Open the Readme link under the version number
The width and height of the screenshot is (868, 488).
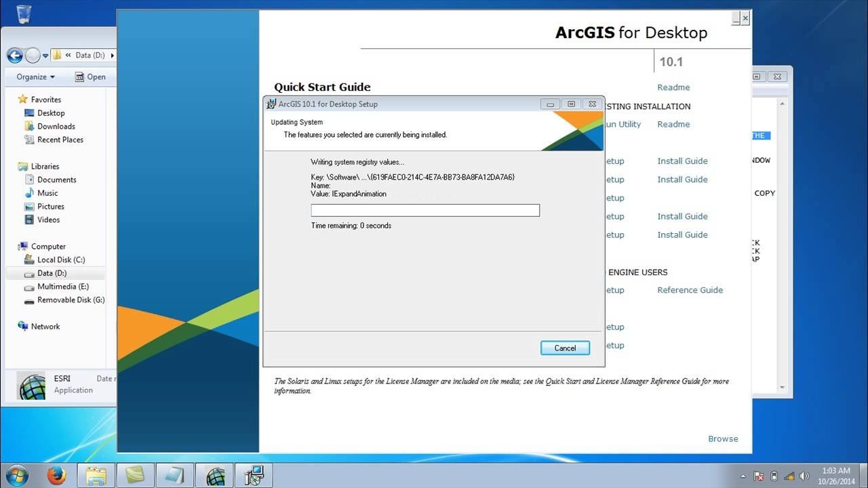(673, 87)
